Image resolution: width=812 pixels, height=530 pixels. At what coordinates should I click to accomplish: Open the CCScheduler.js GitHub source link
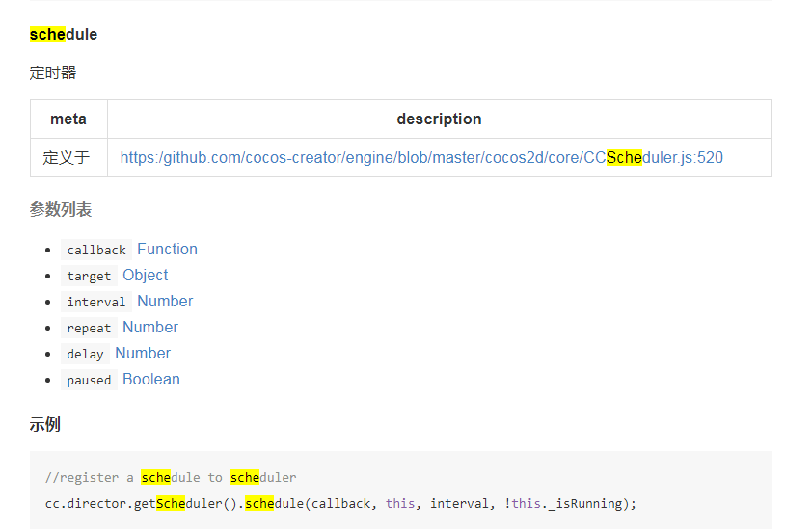(421, 158)
